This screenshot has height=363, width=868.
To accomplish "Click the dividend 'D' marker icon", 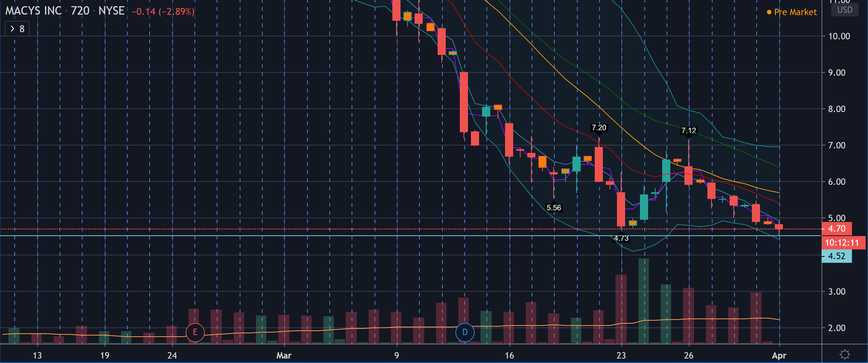I will click(465, 332).
